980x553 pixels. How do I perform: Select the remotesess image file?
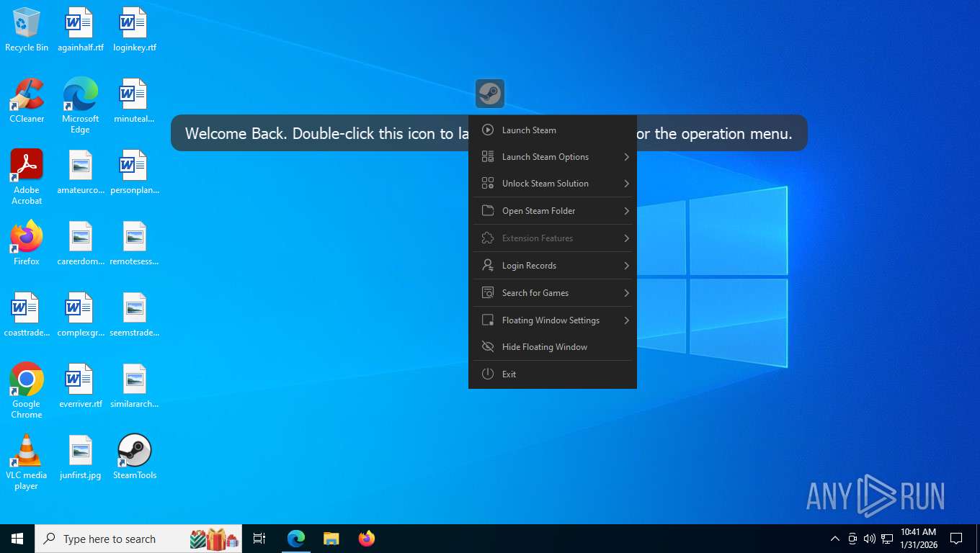[135, 243]
